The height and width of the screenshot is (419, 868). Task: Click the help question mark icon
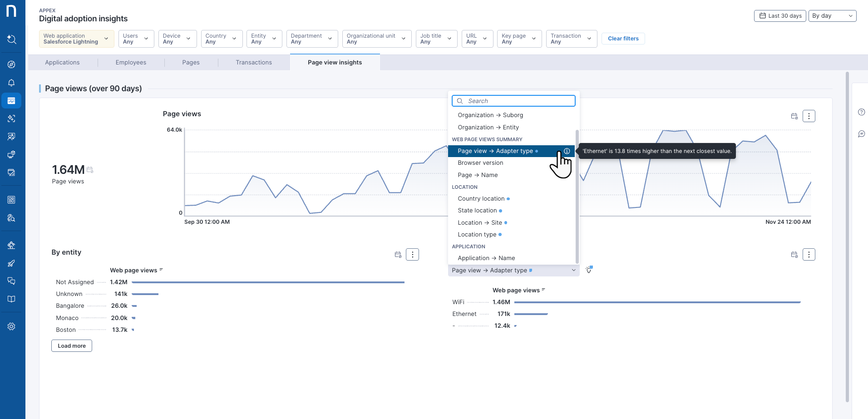861,112
